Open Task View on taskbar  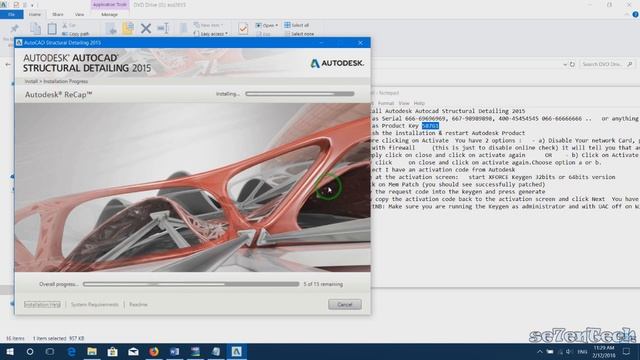pyautogui.click(x=50, y=351)
